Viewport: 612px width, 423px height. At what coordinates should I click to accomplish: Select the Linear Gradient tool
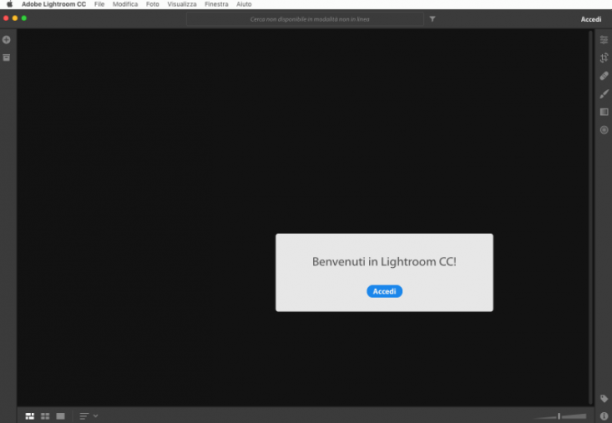(x=604, y=112)
